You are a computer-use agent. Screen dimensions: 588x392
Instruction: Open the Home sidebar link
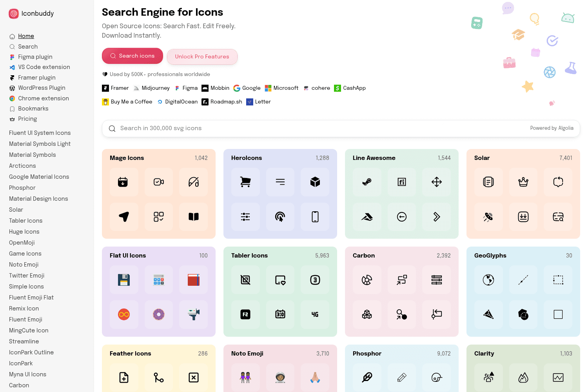26,36
